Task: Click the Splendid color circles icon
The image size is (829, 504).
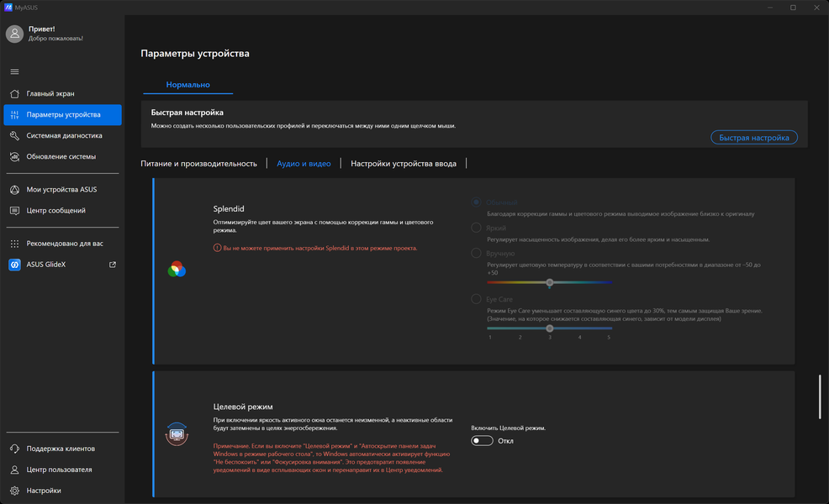Action: click(177, 269)
